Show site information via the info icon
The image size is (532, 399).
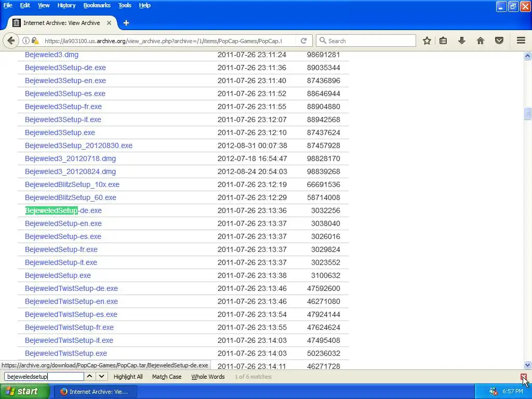click(26, 41)
